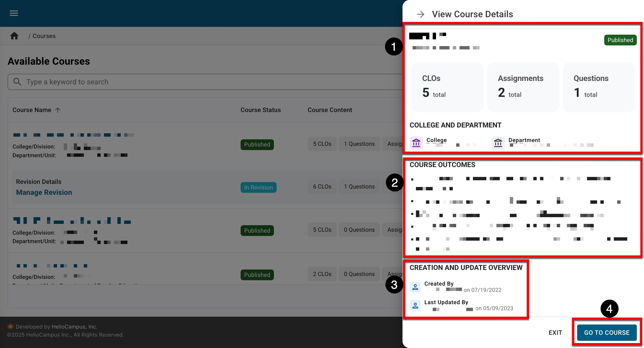Click the home breadcrumb icon
The height and width of the screenshot is (348, 644).
click(14, 36)
